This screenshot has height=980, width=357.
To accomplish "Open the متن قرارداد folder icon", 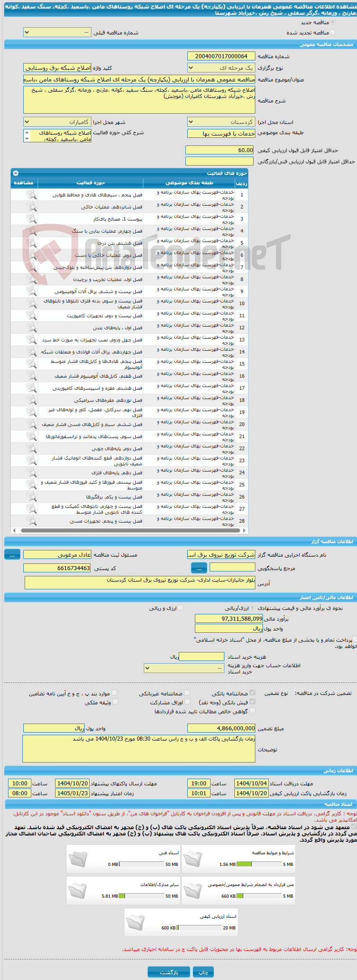I will tap(193, 891).
